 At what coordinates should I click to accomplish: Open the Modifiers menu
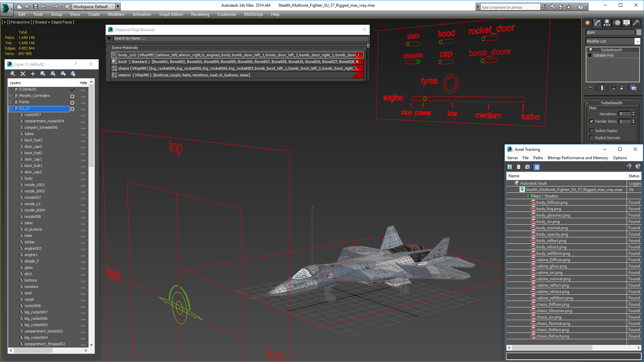116,14
